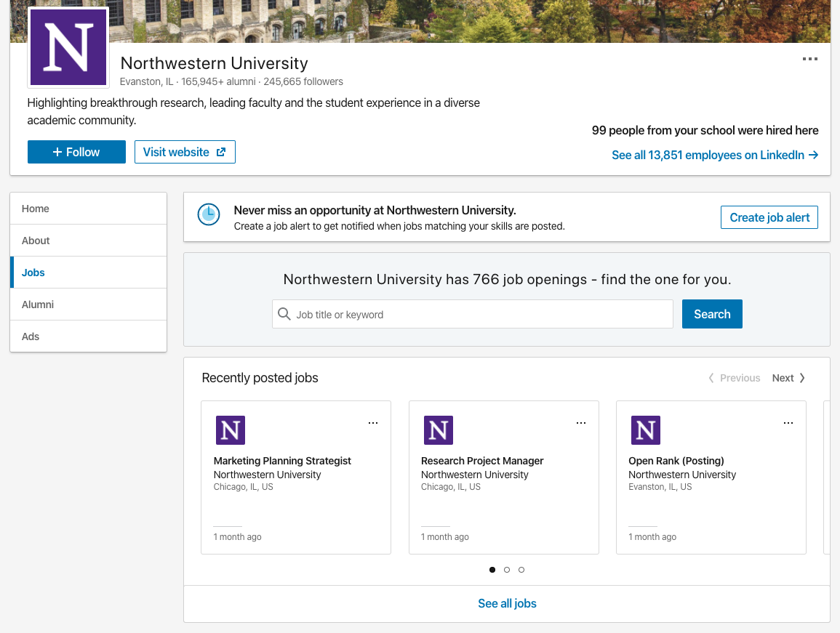Screen dimensions: 840x633
Task: Open Marketing Planning Strategist card options menu
Action: (373, 423)
